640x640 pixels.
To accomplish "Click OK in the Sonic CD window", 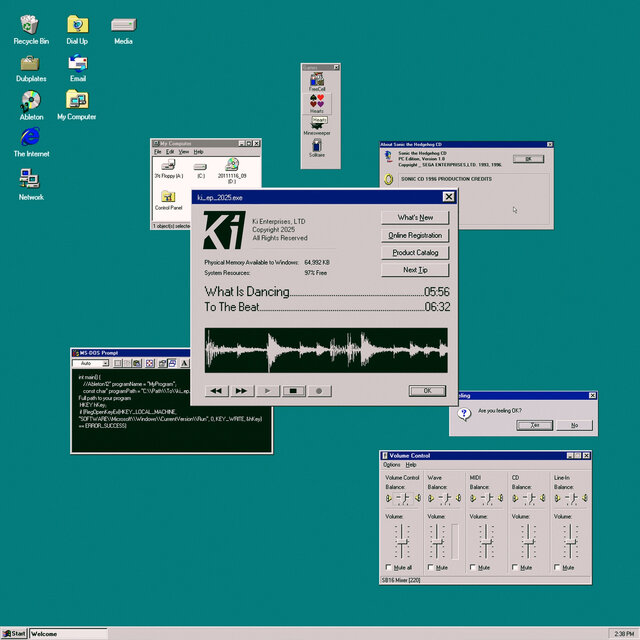I will 529,159.
